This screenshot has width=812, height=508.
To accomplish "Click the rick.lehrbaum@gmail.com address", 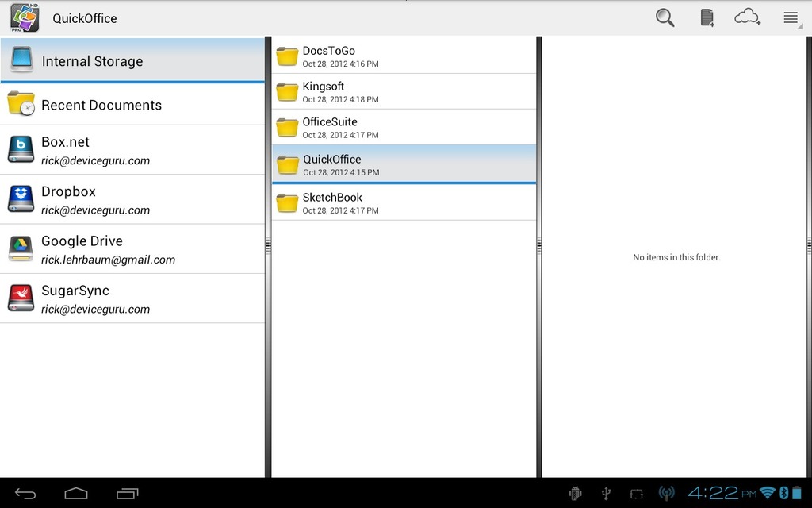I will click(108, 260).
